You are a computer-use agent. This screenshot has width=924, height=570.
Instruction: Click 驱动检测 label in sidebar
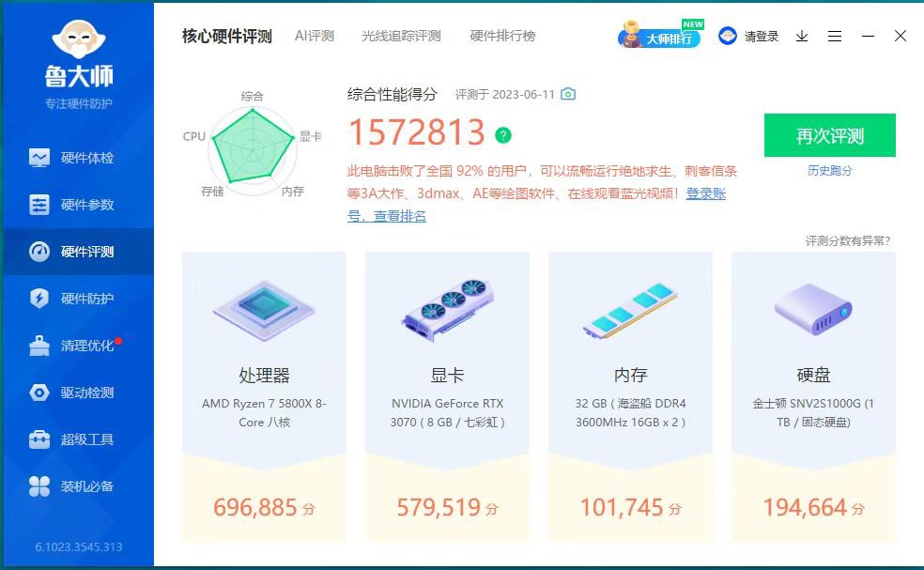coord(87,393)
